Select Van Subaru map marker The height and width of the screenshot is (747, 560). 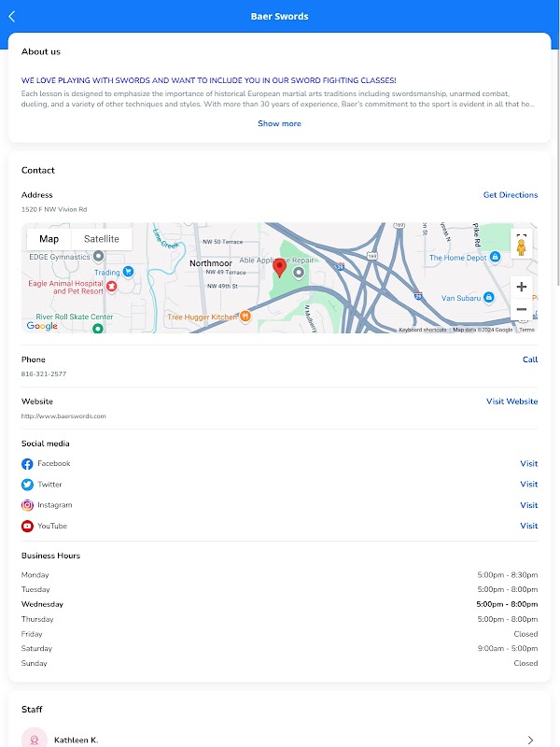point(488,297)
